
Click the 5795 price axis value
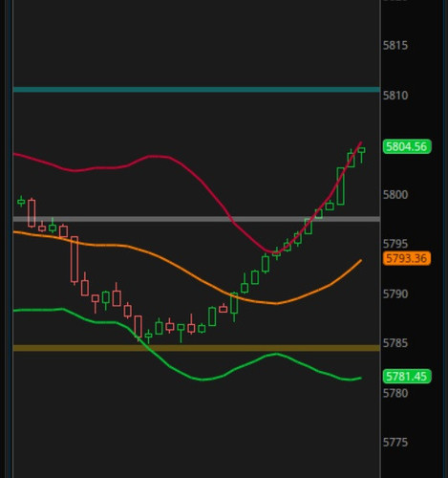point(395,244)
